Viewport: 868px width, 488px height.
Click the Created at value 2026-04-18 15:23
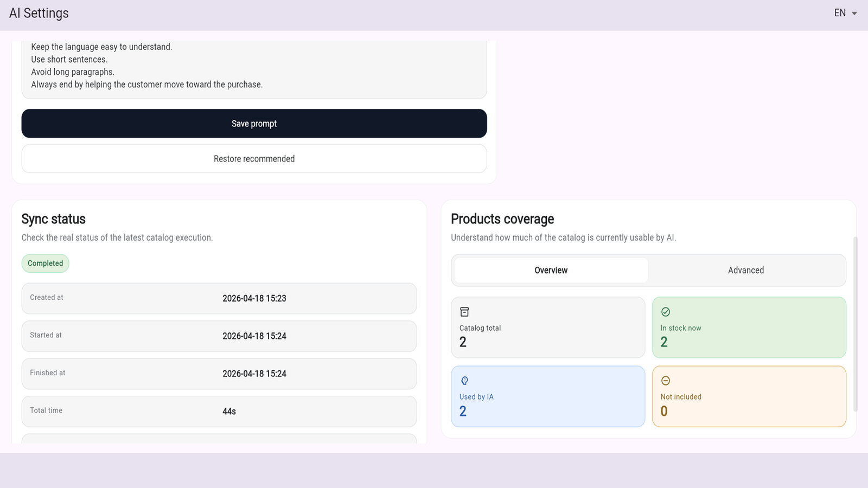pyautogui.click(x=254, y=298)
